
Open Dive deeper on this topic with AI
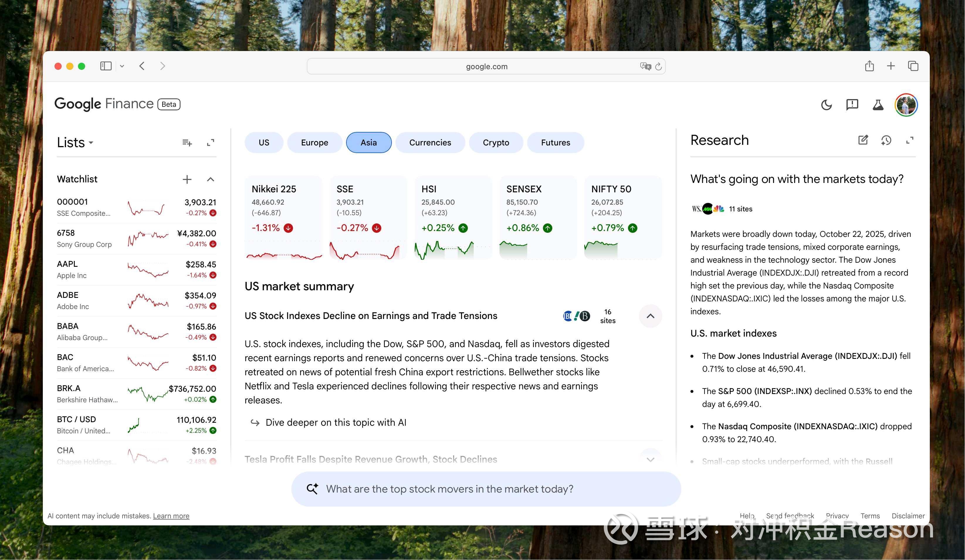[336, 422]
